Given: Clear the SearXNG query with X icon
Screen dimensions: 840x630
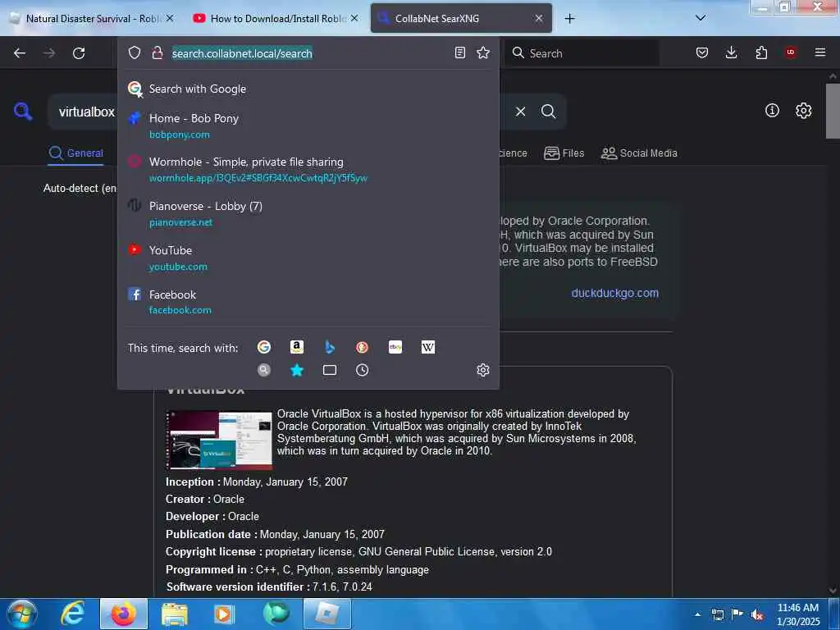Looking at the screenshot, I should [521, 112].
